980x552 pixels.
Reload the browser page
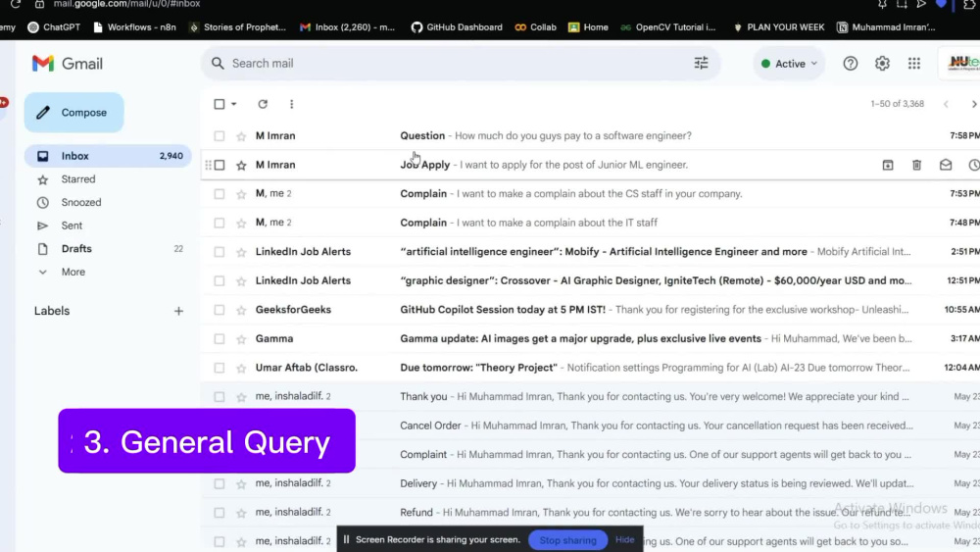pyautogui.click(x=15, y=4)
